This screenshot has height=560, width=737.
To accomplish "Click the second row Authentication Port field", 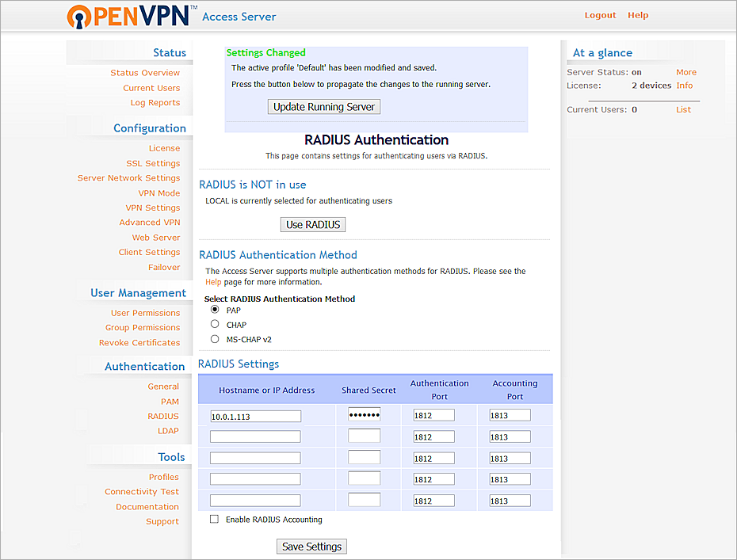I will pos(433,436).
